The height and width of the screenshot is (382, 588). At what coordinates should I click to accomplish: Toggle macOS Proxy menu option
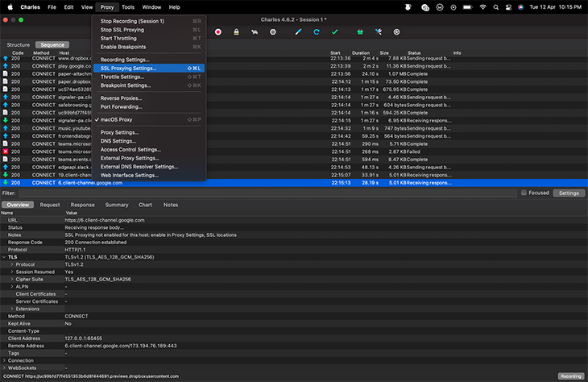(116, 119)
